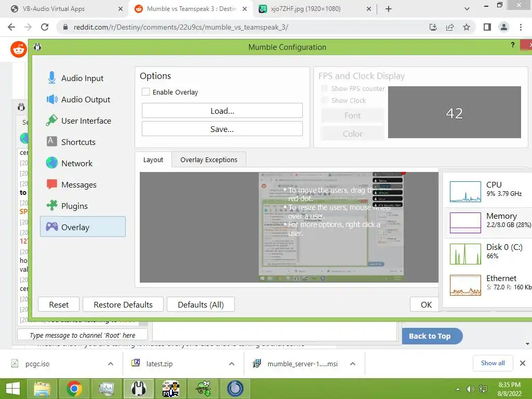Open a new Chrome tab
Screen dimensions: 532x399
(389, 9)
